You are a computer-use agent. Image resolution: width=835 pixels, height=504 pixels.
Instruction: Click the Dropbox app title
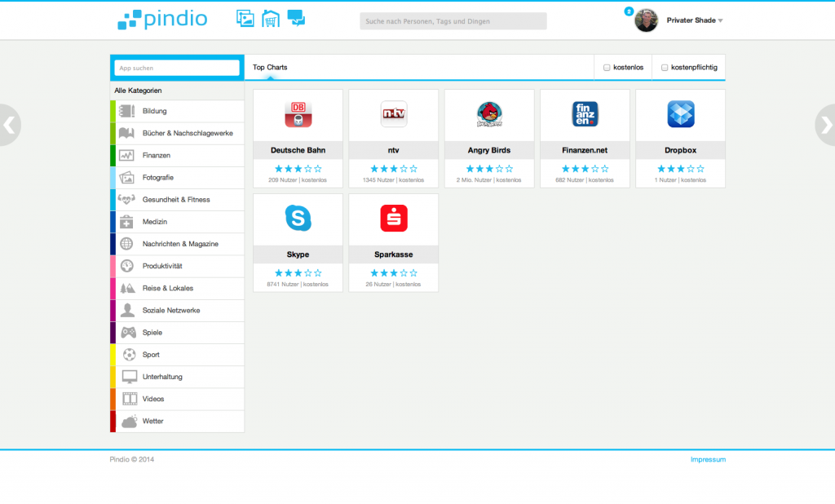tap(680, 150)
